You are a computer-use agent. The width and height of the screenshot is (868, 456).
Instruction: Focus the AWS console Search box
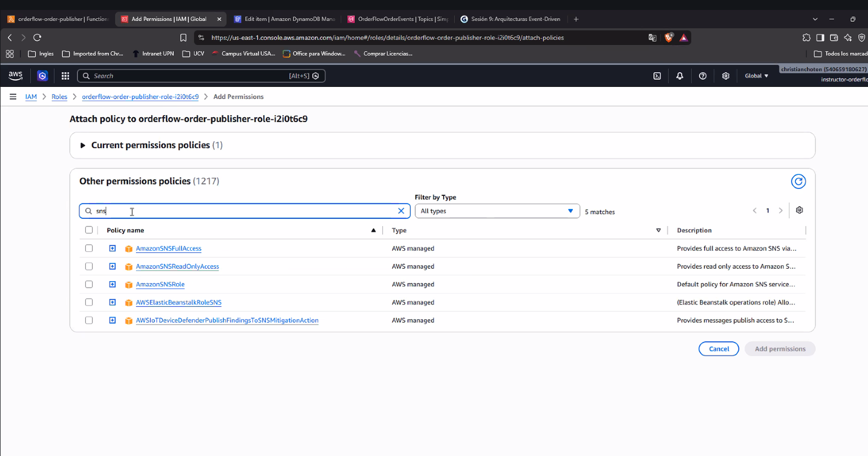(x=201, y=76)
